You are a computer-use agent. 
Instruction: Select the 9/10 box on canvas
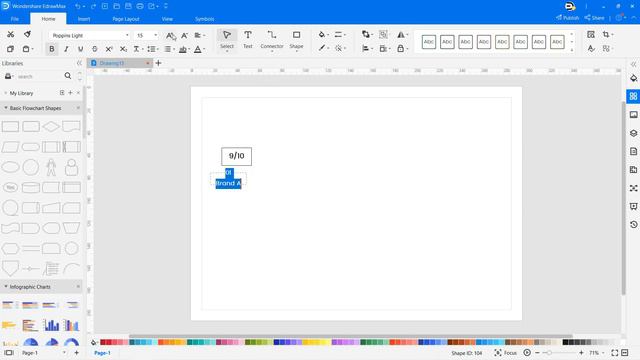point(236,156)
